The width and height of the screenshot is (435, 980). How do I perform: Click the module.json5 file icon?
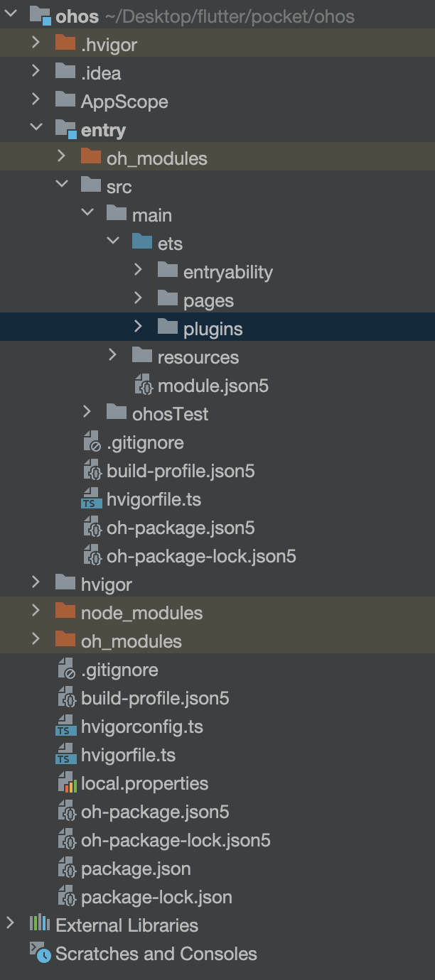[x=144, y=385]
